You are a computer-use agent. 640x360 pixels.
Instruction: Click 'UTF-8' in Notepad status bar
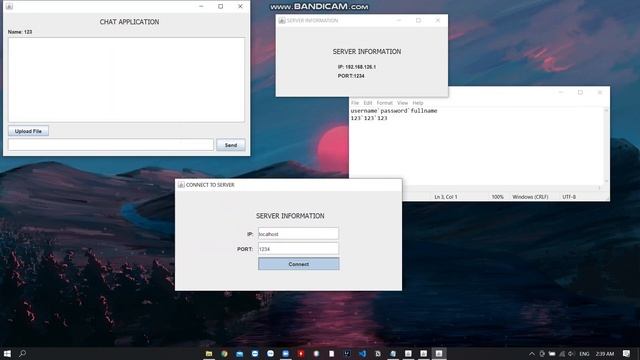569,197
